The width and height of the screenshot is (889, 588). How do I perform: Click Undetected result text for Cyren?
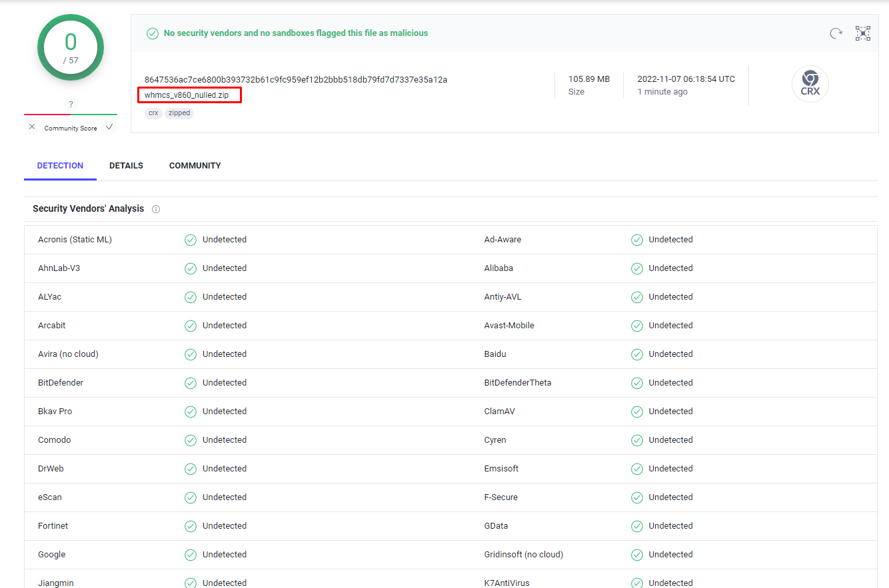pyautogui.click(x=671, y=440)
